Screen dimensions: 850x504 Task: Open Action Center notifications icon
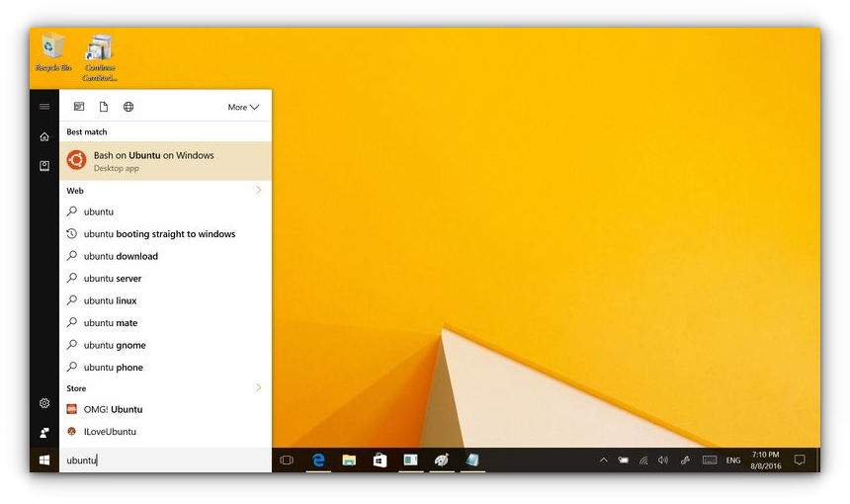pos(800,461)
